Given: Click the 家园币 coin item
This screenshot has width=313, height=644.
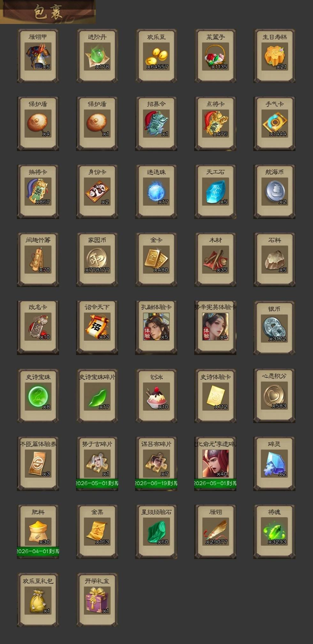Looking at the screenshot, I should coord(97,260).
